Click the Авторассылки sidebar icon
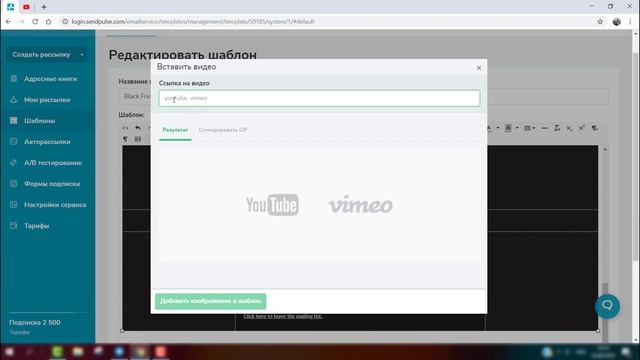Viewport: 640px width, 360px height. point(13,142)
